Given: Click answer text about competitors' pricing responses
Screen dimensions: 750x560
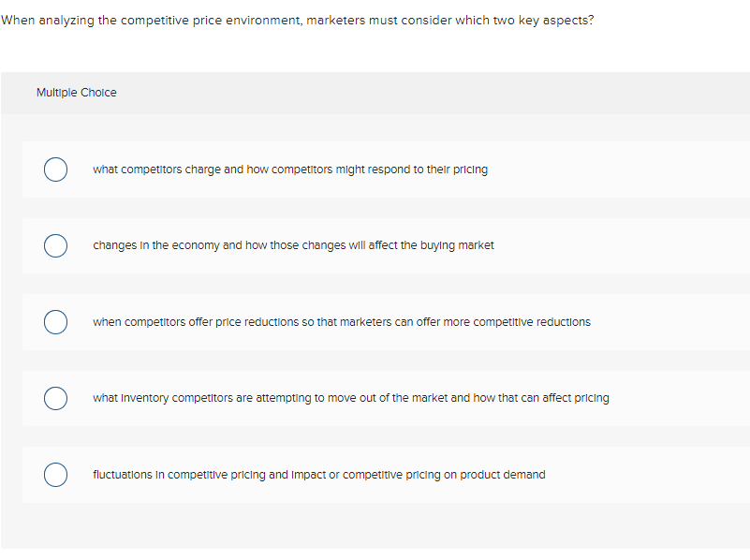Looking at the screenshot, I should 290,169.
